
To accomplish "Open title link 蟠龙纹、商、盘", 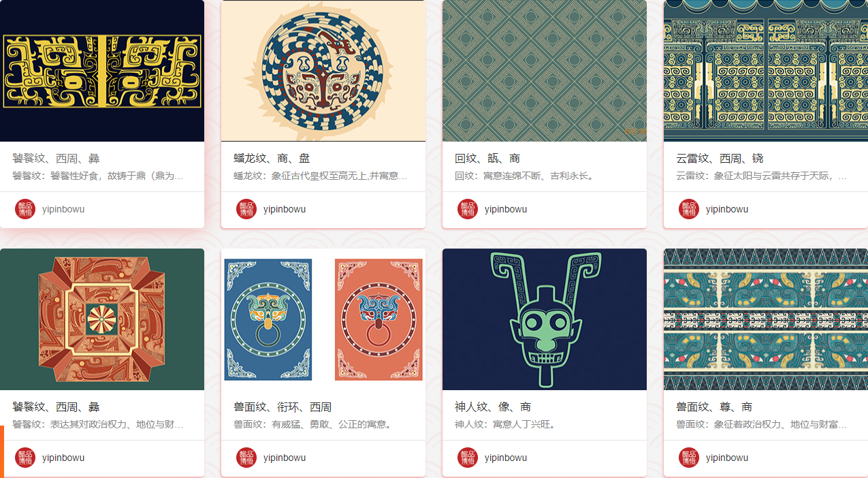I will point(272,159).
